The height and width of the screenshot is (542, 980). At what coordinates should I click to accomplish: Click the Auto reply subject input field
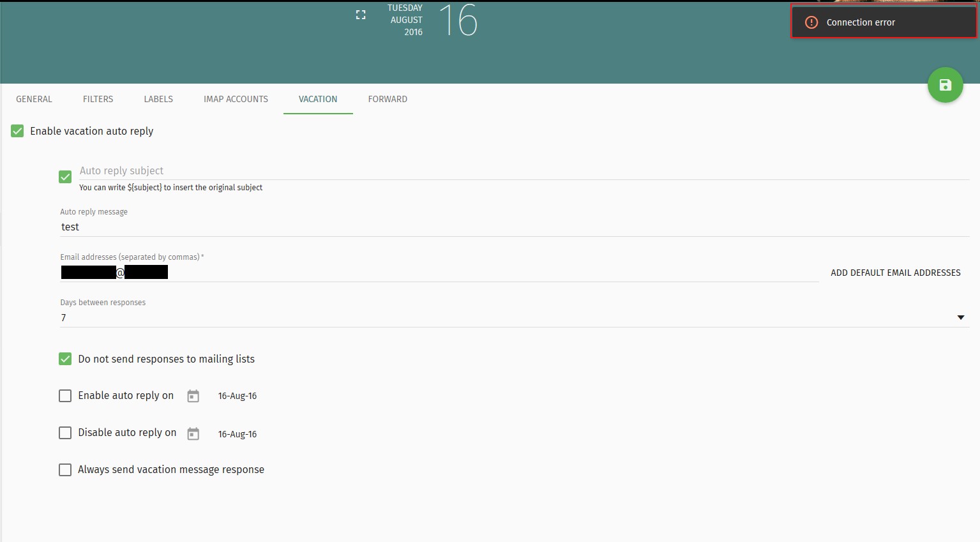pyautogui.click(x=511, y=171)
